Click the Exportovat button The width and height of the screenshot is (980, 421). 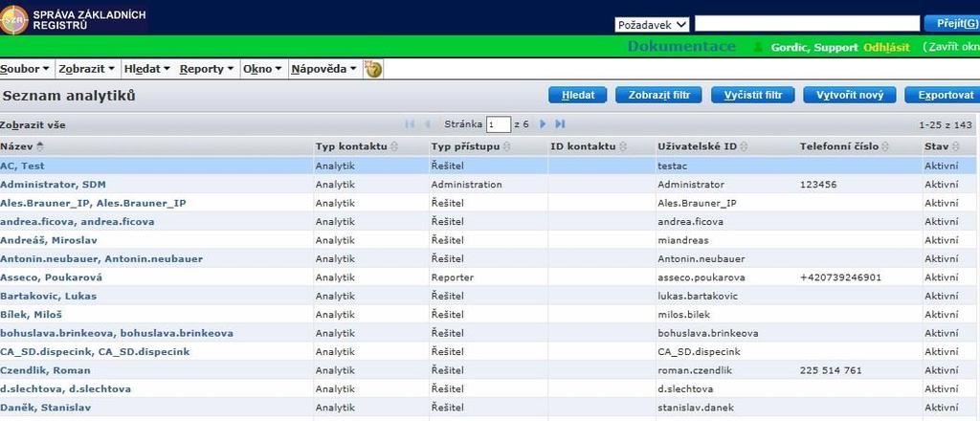point(943,95)
